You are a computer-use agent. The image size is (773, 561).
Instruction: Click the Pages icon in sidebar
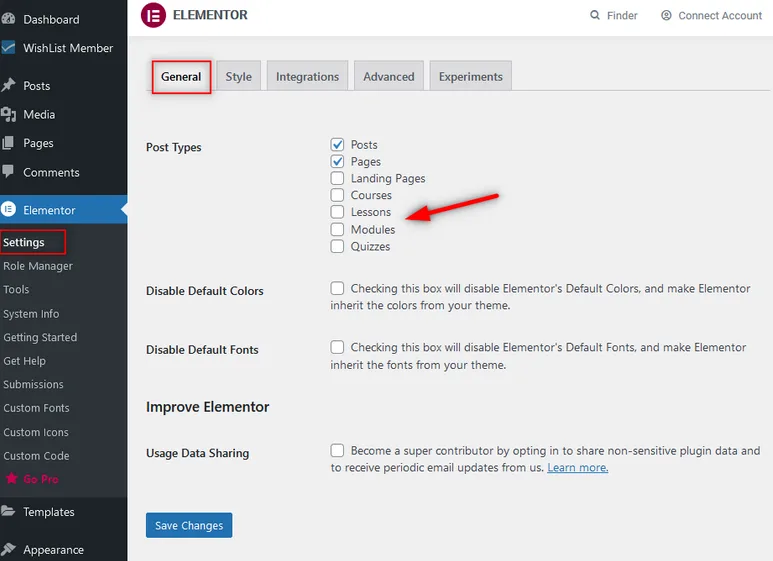coord(8,143)
